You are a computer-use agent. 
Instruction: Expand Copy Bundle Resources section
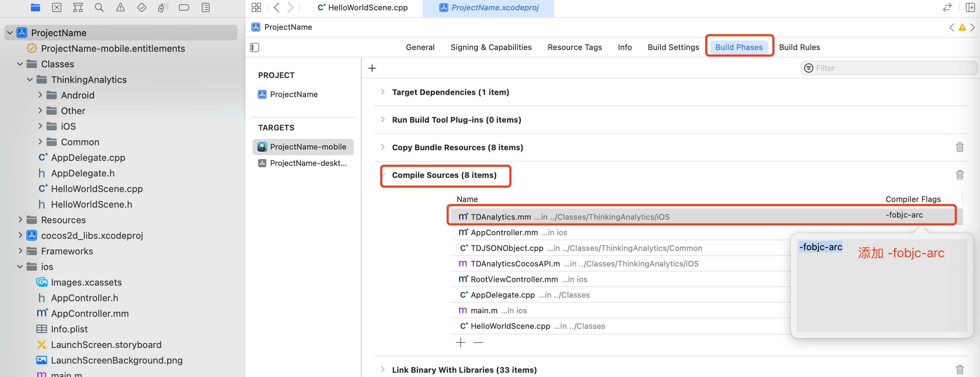click(383, 147)
